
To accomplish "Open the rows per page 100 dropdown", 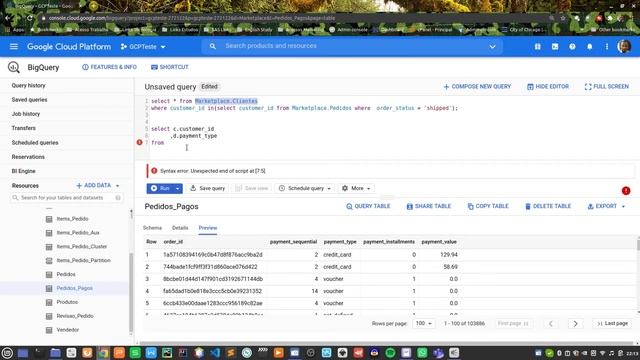I will point(424,323).
